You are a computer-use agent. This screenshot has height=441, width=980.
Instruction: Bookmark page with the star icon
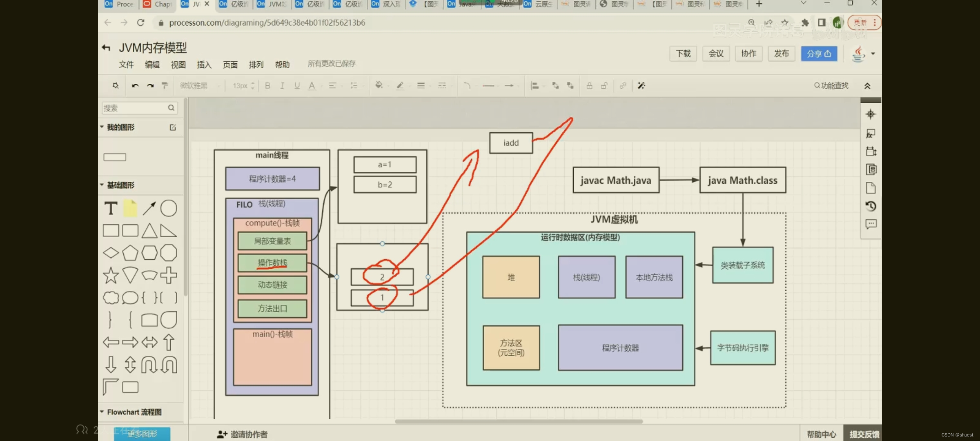[784, 22]
